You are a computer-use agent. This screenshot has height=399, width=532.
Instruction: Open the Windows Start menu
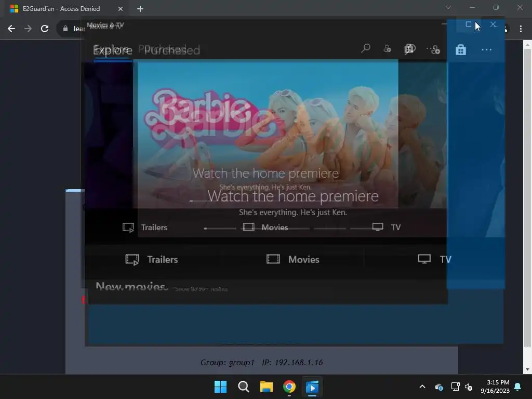tap(220, 387)
